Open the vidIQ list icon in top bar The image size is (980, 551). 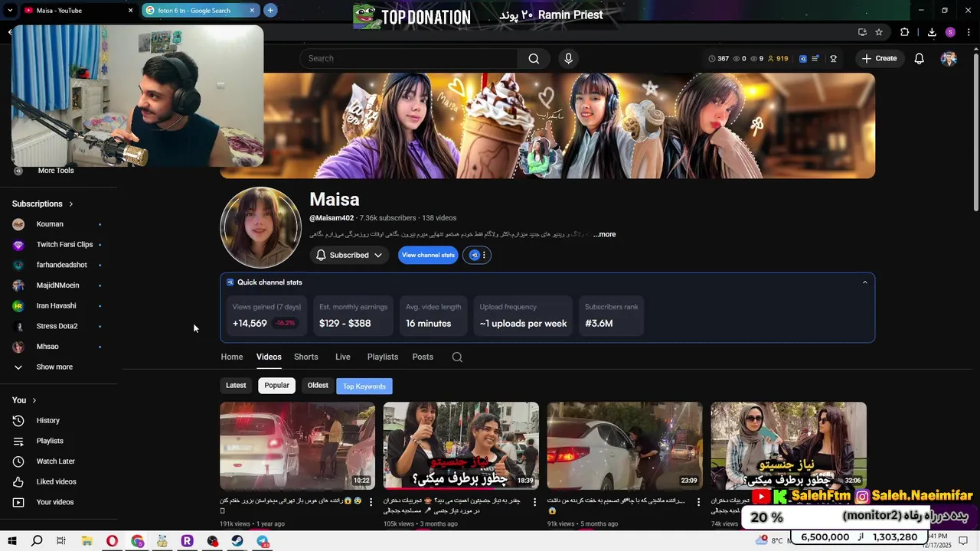(815, 58)
